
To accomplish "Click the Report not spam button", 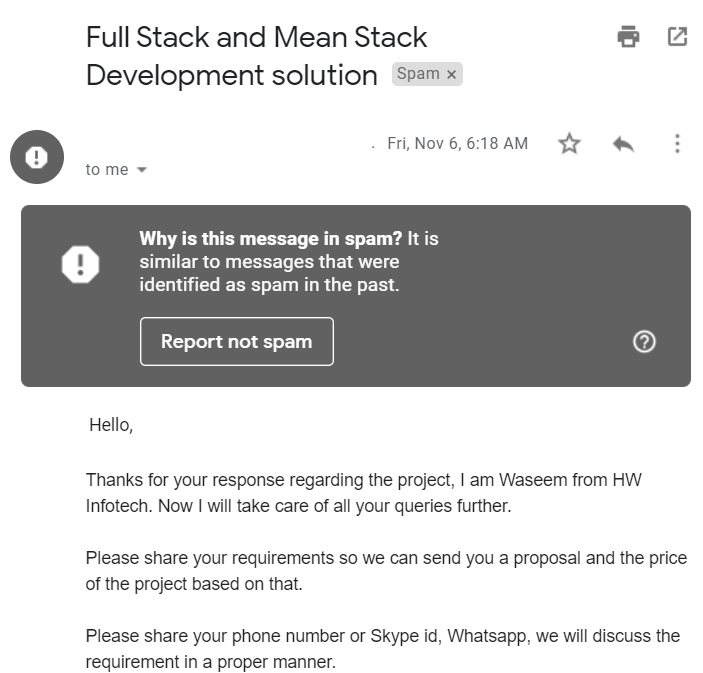I will pyautogui.click(x=237, y=342).
